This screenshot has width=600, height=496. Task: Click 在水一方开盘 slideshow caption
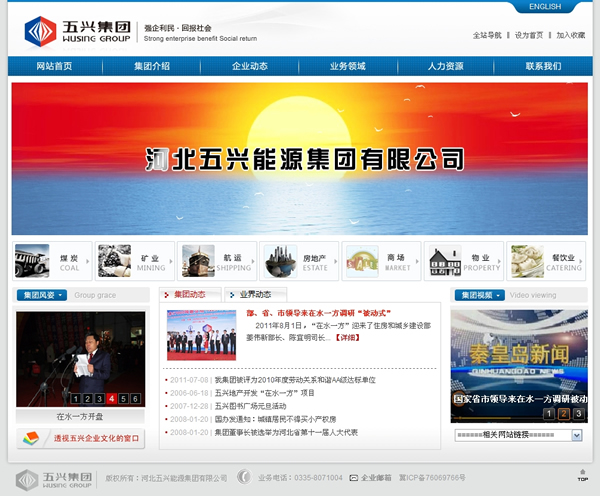tap(80, 416)
